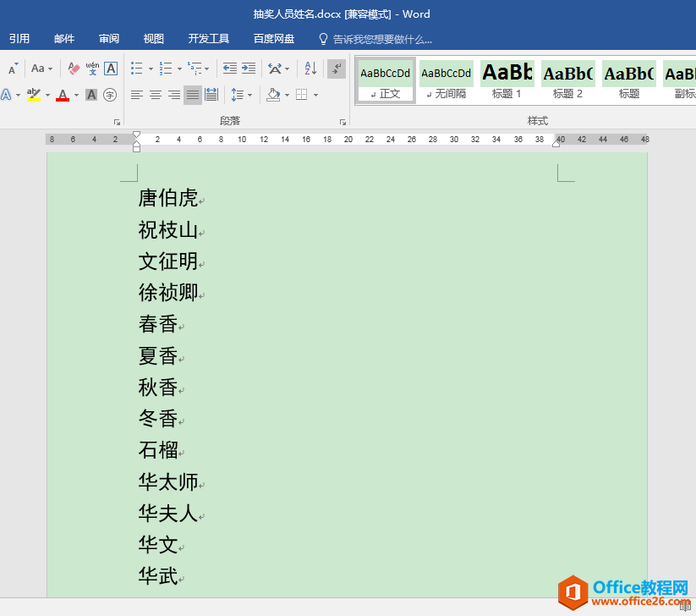
Task: Open the bullet list dropdown arrow
Action: point(151,69)
